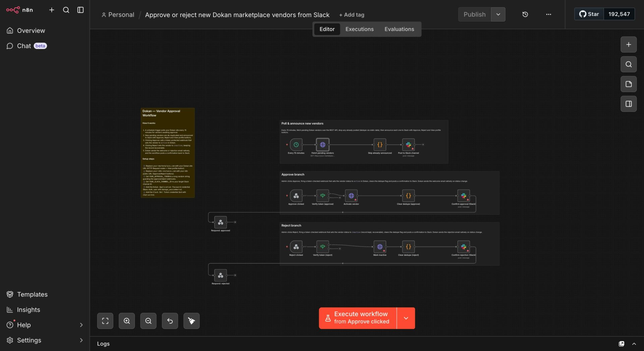The height and width of the screenshot is (351, 644).
Task: Collapse the left sidebar panel
Action: click(80, 10)
